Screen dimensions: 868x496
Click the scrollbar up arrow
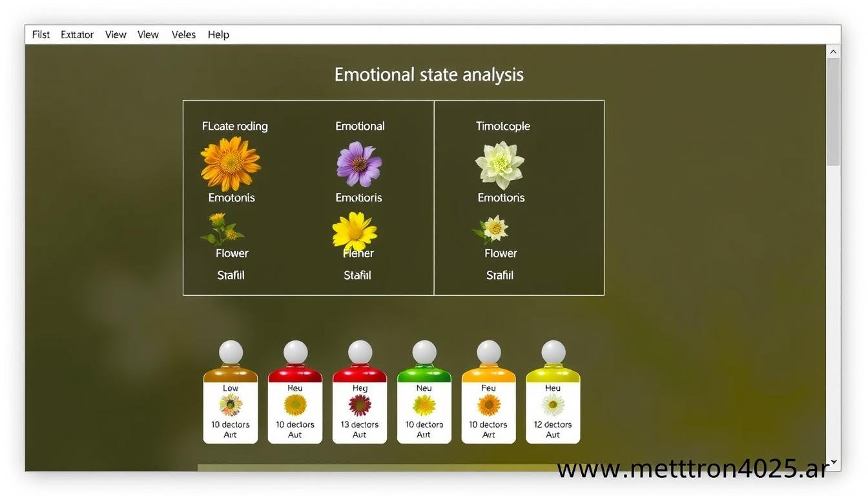(833, 52)
